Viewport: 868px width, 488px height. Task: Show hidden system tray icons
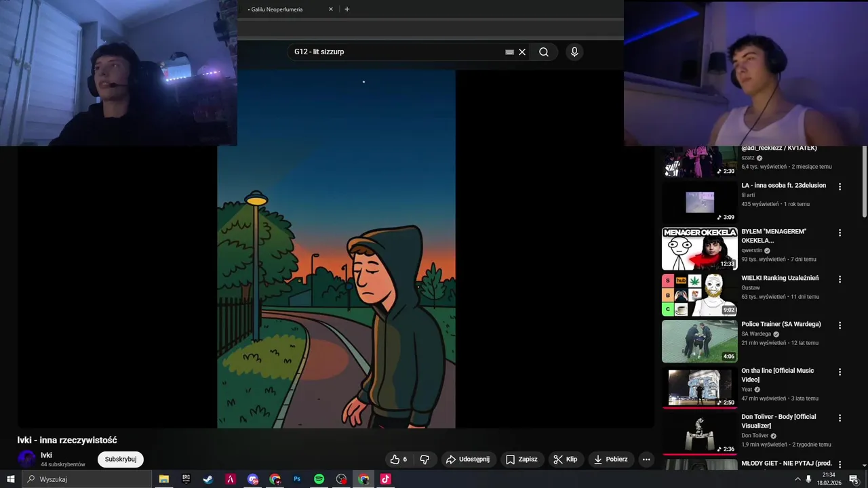[797, 479]
